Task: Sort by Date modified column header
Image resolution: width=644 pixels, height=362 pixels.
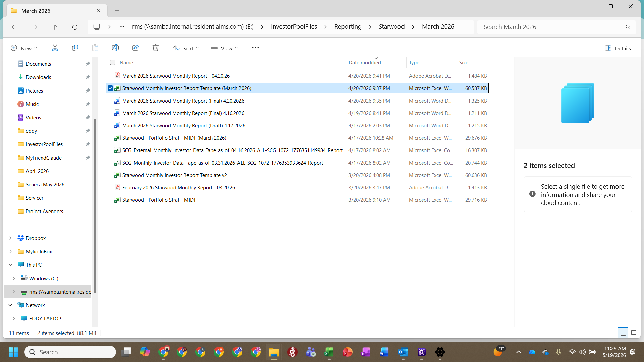Action: (365, 62)
